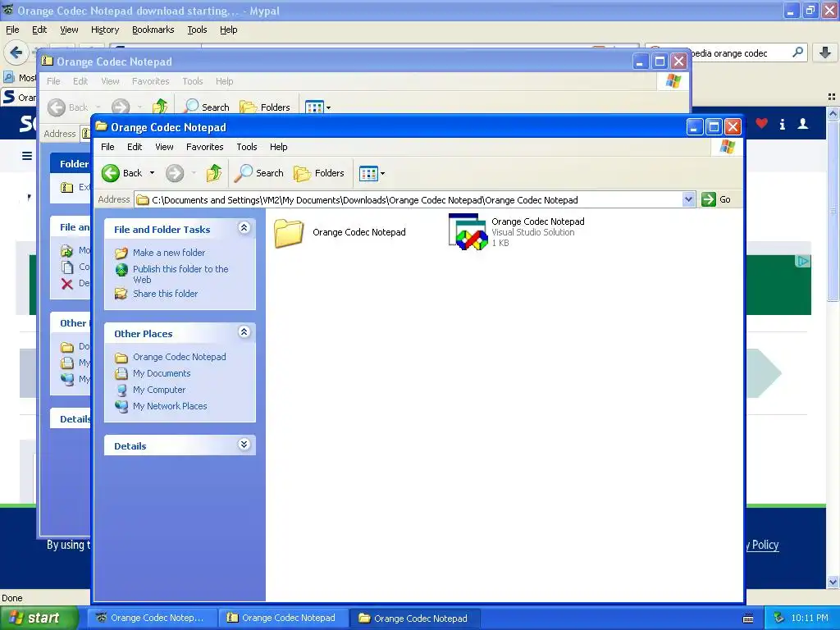
Task: Toggle Folders pane in front Explorer window
Action: (319, 173)
